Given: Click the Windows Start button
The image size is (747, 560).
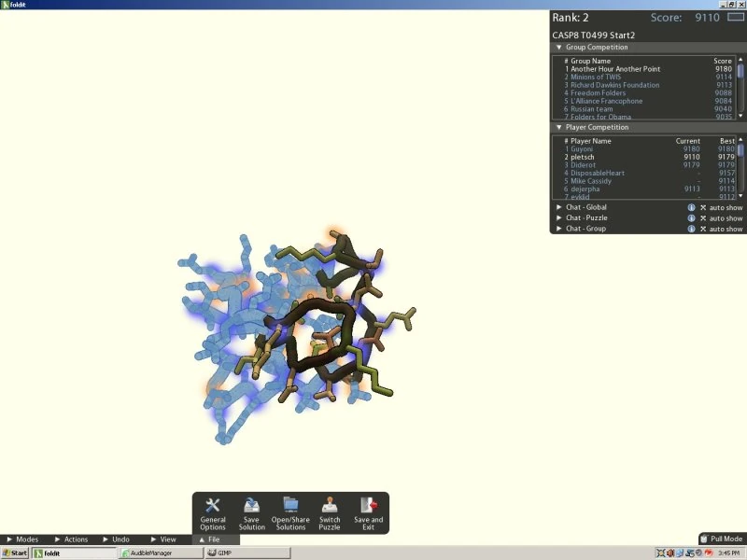Looking at the screenshot, I should 15,553.
